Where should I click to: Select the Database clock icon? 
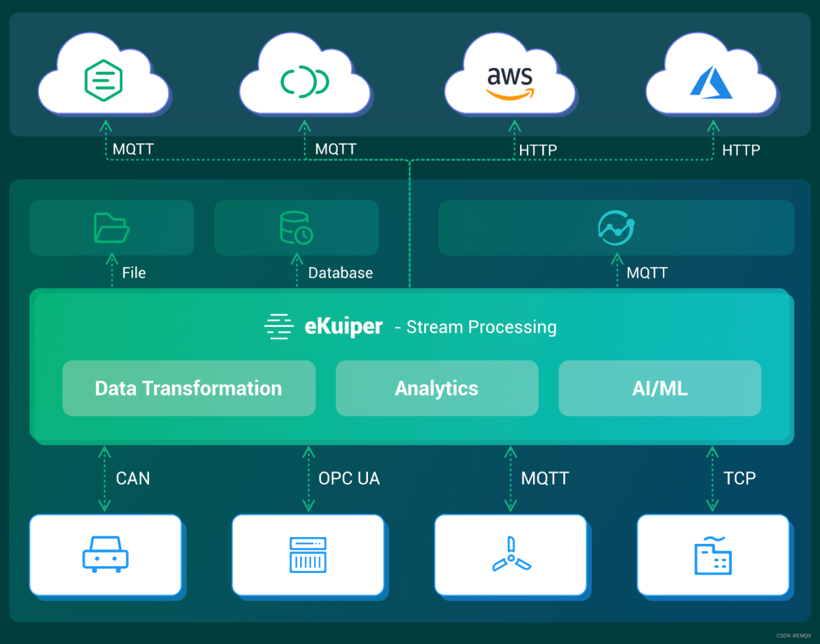click(296, 228)
